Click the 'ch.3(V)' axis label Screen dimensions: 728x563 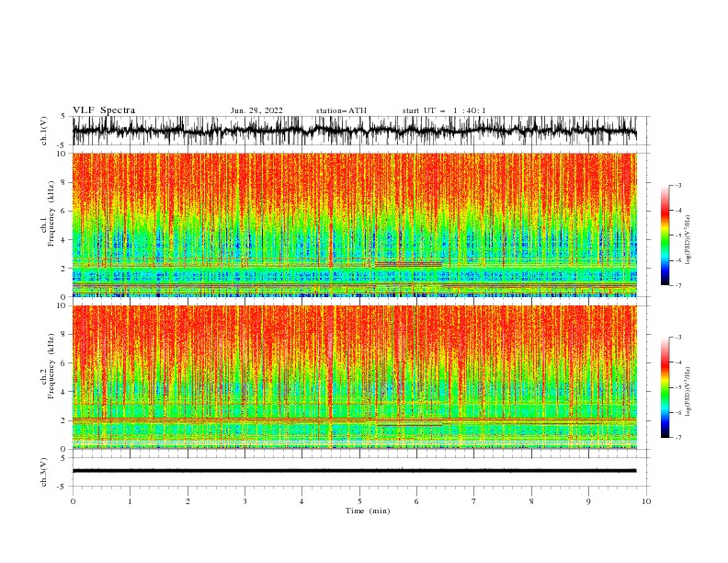[44, 472]
